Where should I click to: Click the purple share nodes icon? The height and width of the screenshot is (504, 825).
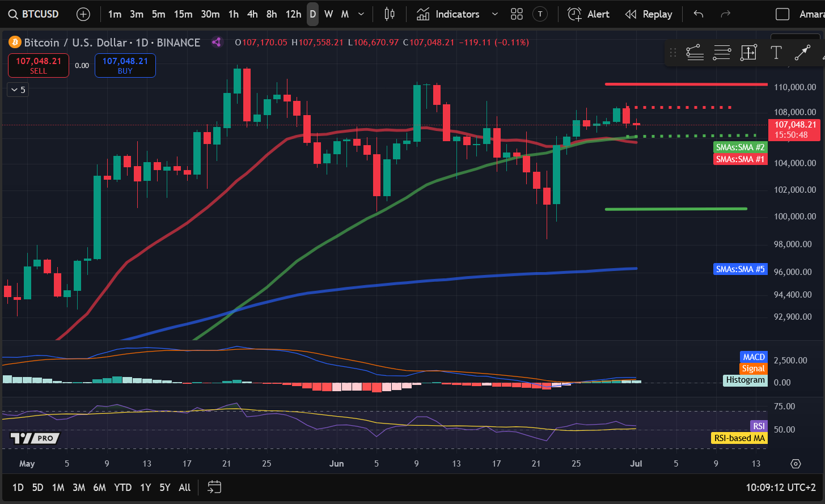pyautogui.click(x=216, y=42)
